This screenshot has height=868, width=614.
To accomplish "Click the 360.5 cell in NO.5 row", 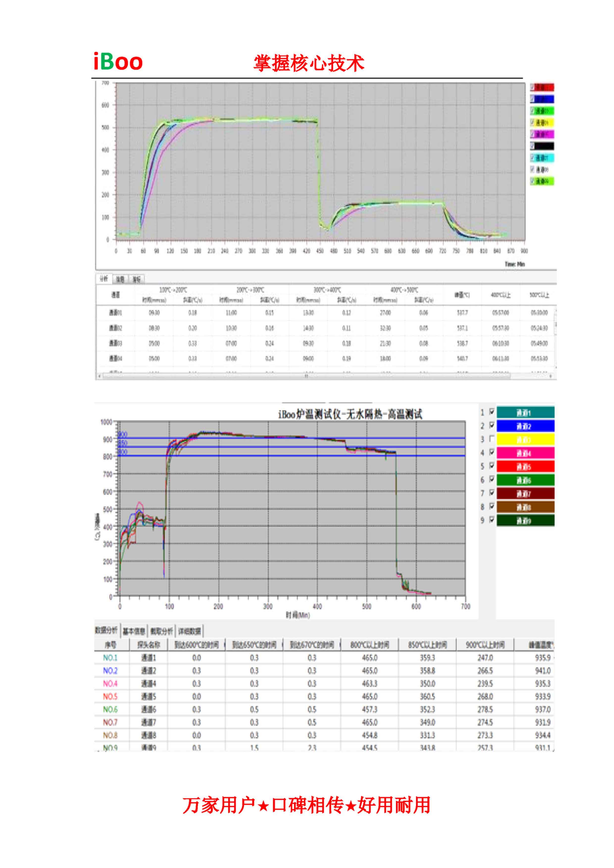I will [427, 696].
